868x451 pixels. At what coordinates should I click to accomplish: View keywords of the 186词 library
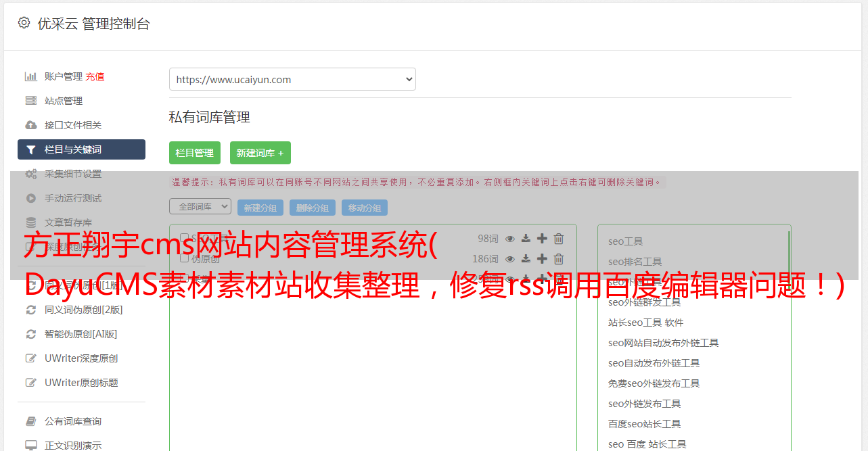coord(510,259)
